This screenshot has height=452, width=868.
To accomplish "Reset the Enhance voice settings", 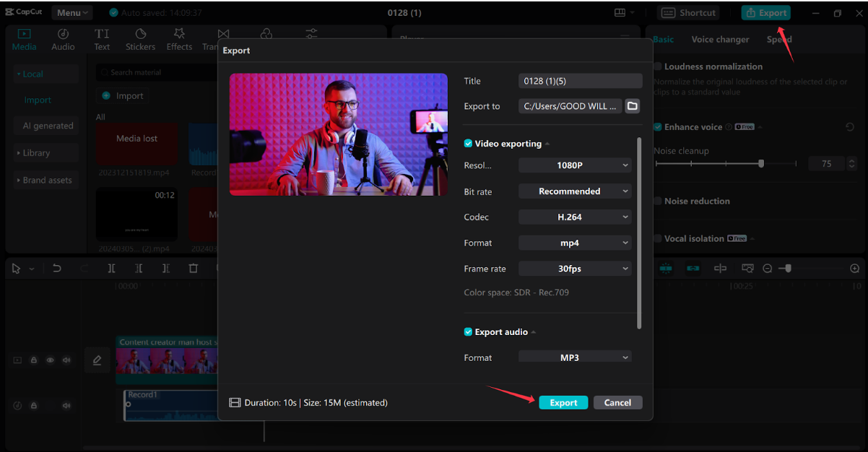I will [x=850, y=127].
